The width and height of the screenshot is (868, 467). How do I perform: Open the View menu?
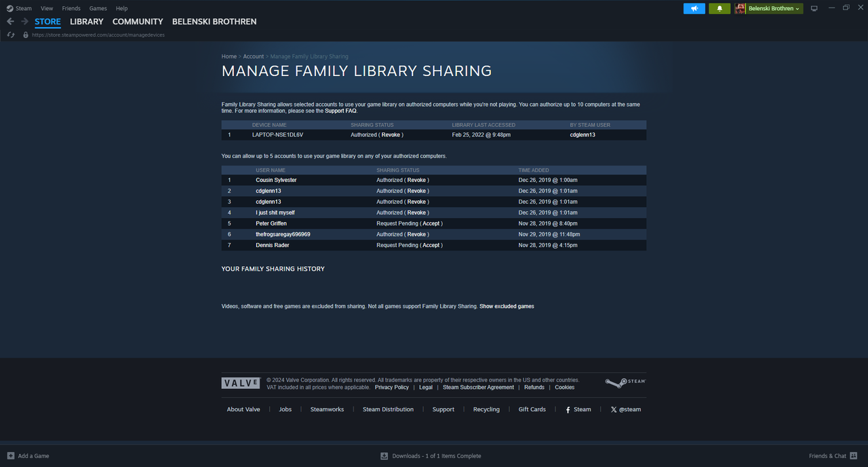pos(47,8)
